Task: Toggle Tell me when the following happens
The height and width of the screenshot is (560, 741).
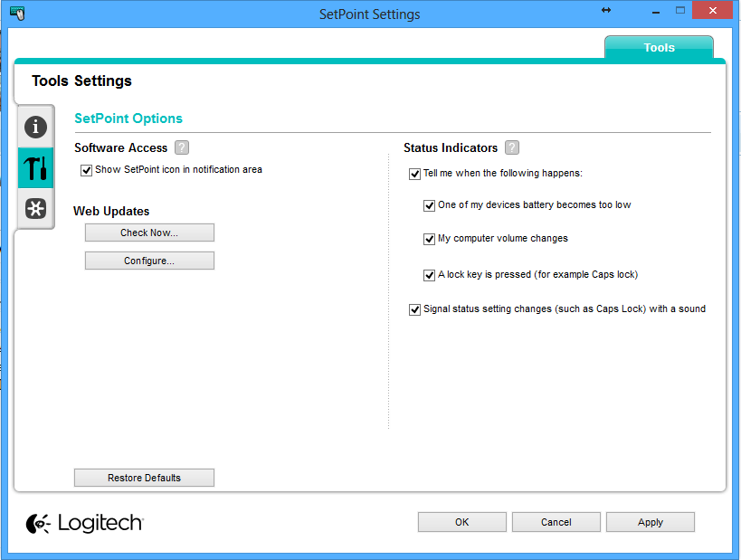Action: [414, 174]
